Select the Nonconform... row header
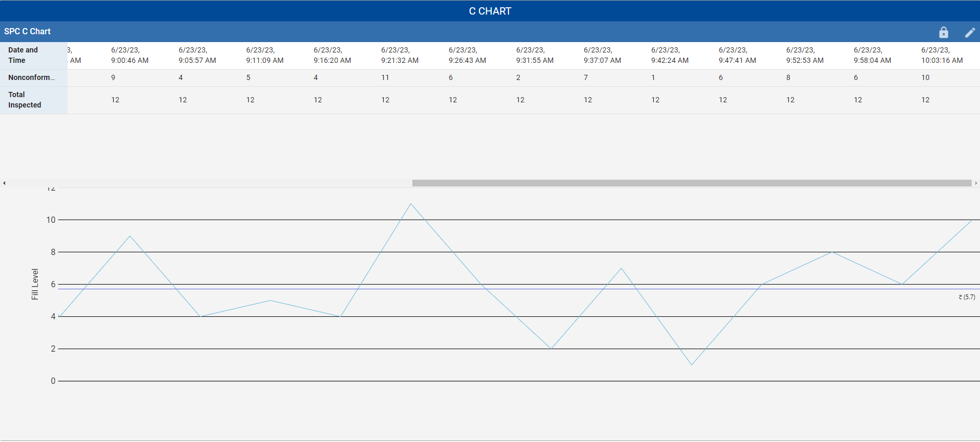This screenshot has width=980, height=442. click(34, 77)
